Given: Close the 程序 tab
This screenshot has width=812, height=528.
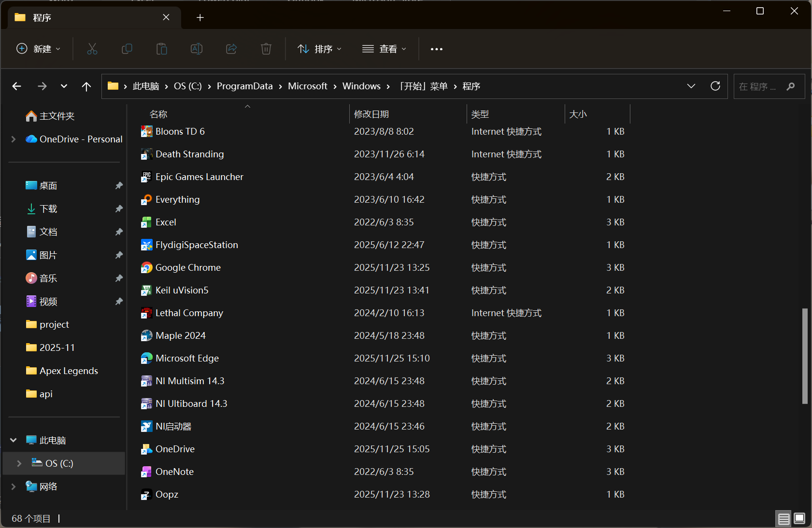Looking at the screenshot, I should (166, 17).
